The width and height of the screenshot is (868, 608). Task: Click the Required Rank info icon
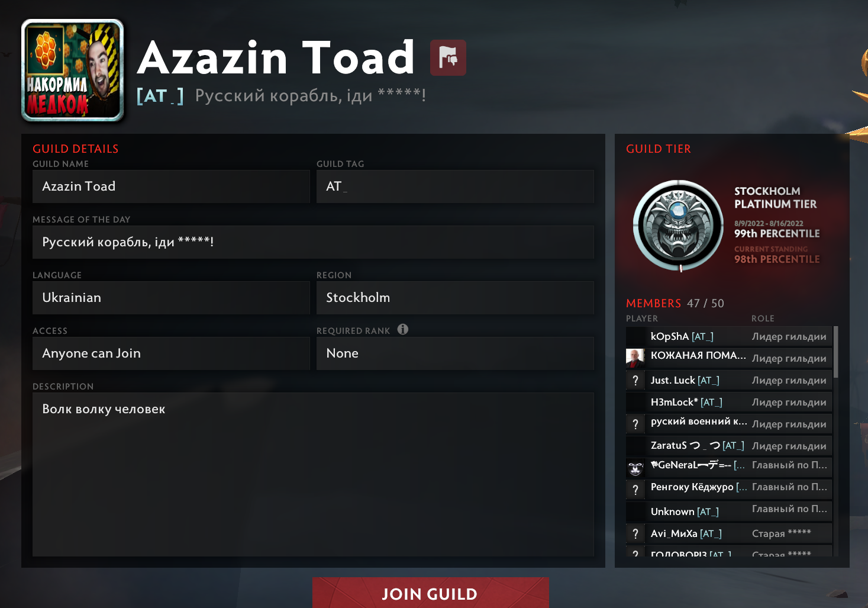403,329
